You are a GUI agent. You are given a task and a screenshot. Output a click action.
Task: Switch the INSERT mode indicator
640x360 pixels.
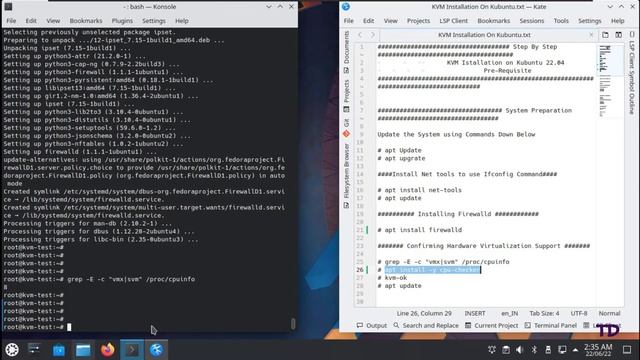pos(475,313)
